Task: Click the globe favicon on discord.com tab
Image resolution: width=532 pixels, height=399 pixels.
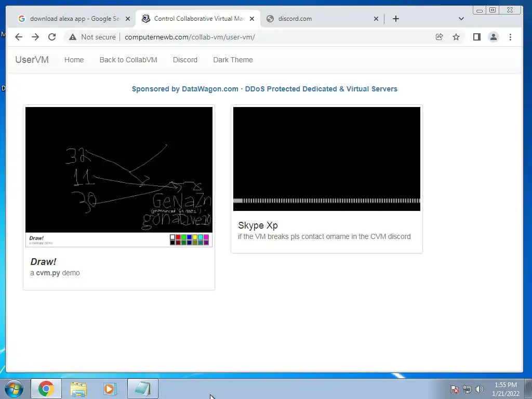Action: click(x=270, y=19)
